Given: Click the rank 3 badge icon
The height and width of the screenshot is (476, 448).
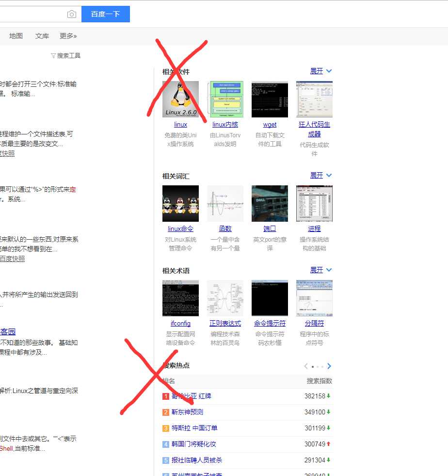Looking at the screenshot, I should click(166, 428).
